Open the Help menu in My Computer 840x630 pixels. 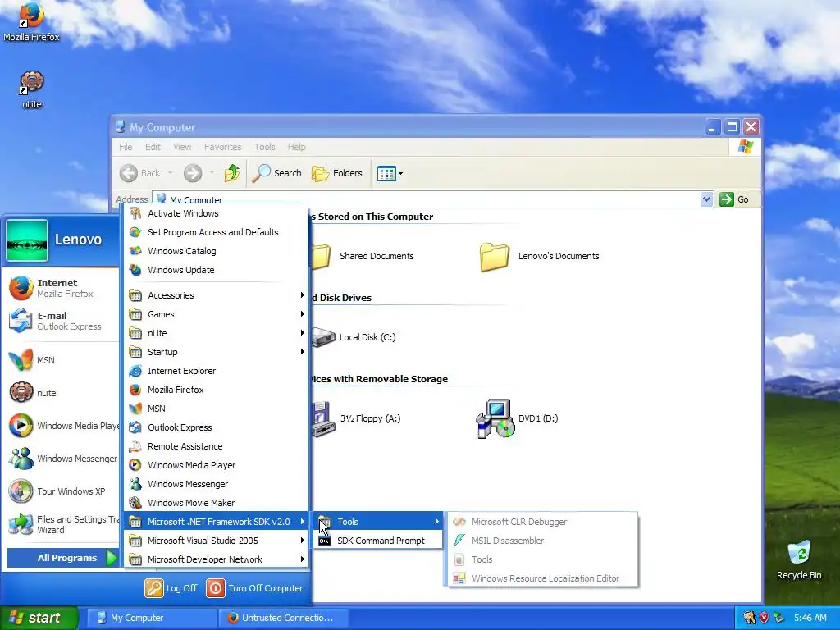pos(296,147)
